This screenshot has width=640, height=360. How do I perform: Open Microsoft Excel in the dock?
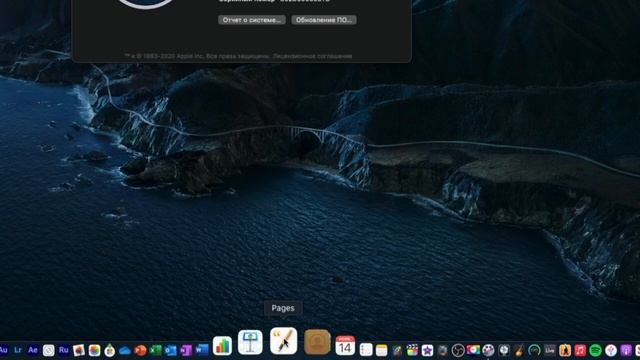click(x=156, y=350)
